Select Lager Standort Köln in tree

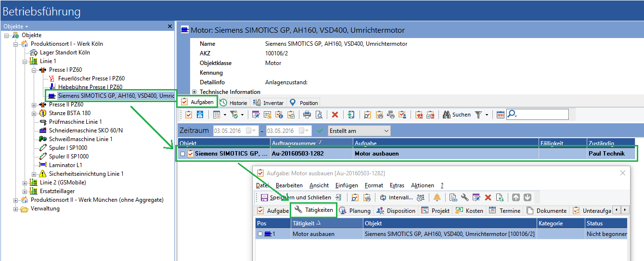[x=65, y=52]
